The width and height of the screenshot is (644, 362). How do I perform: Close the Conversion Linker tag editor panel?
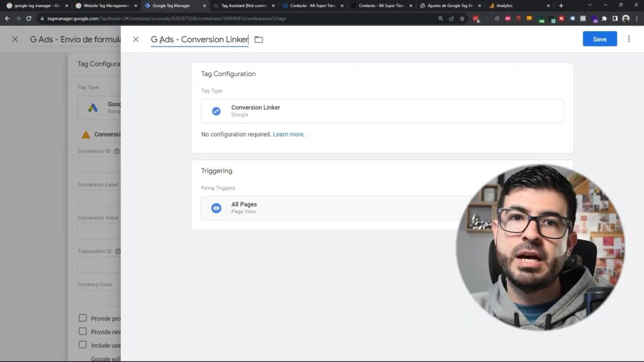[136, 40]
